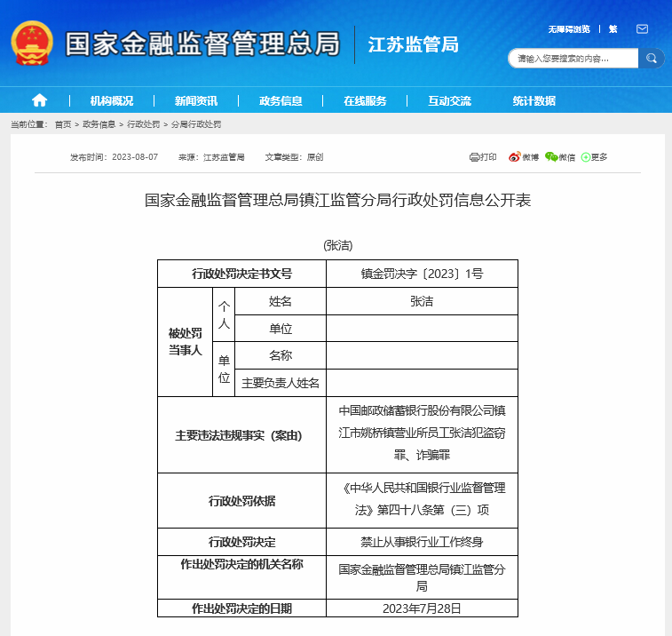Click the search magnifier button
Viewport: 672px width, 636px height.
click(651, 59)
